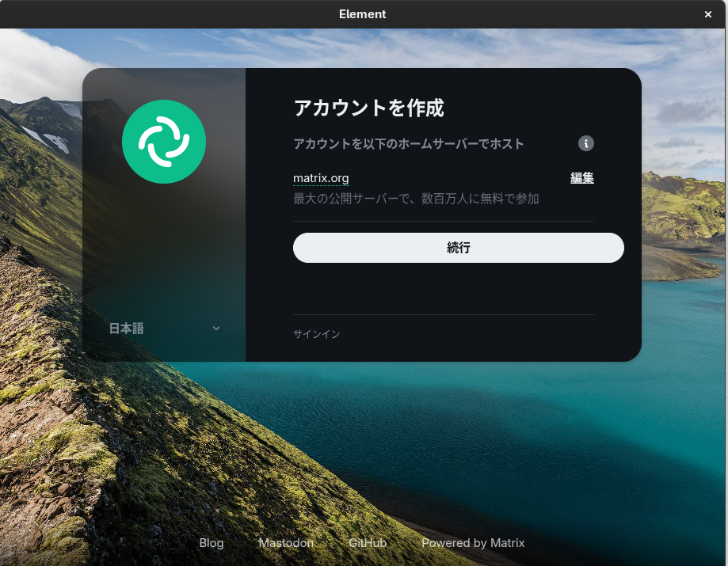Viewport: 728px width, 566px height.
Task: Open the 日本語 language dropdown
Action: (164, 329)
